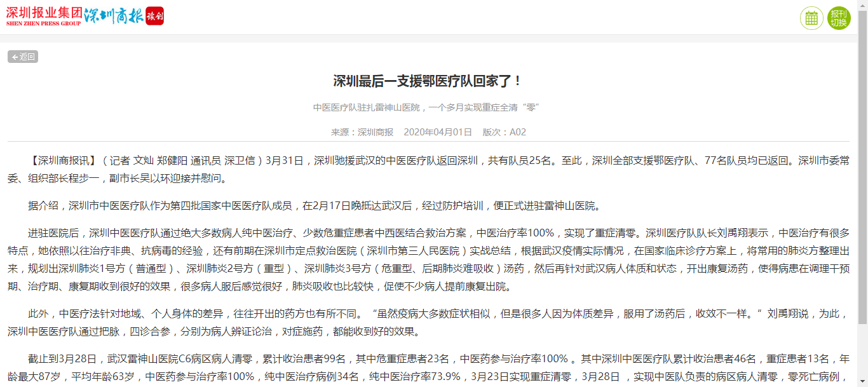Click the publish date 2020年04月01日

click(x=438, y=132)
